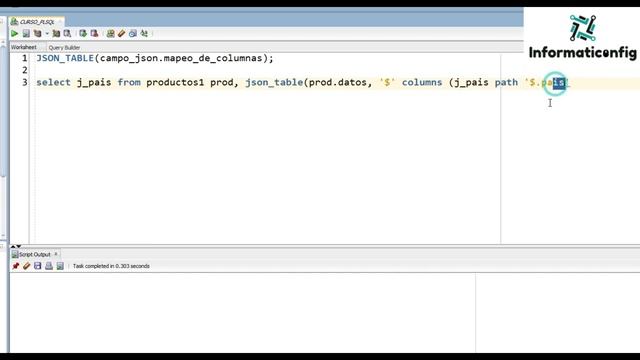The image size is (640, 360).
Task: Click the down arrow above Script Output
Action: click(18, 246)
